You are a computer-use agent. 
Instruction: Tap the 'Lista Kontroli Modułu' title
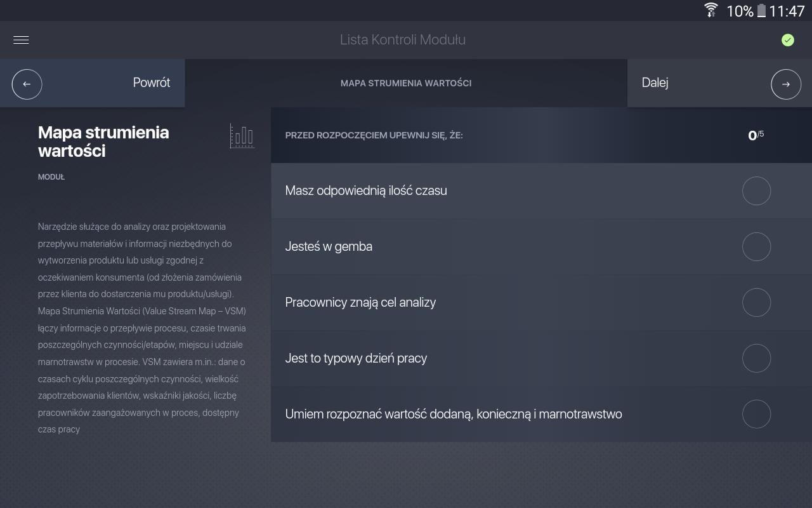click(x=403, y=40)
